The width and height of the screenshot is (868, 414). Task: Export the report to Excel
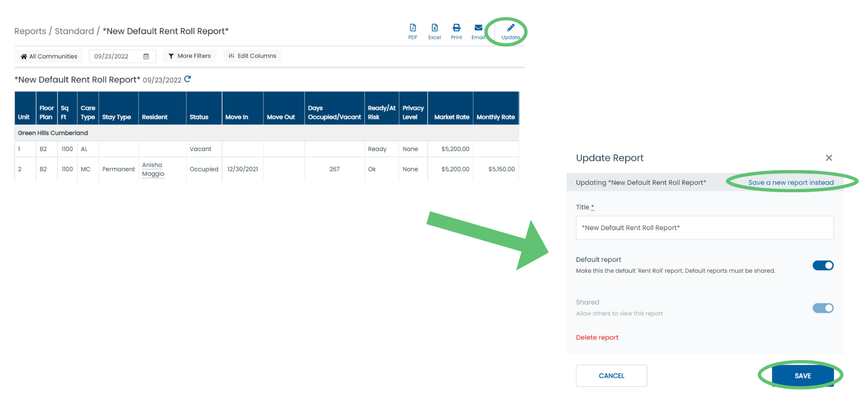coord(434,31)
